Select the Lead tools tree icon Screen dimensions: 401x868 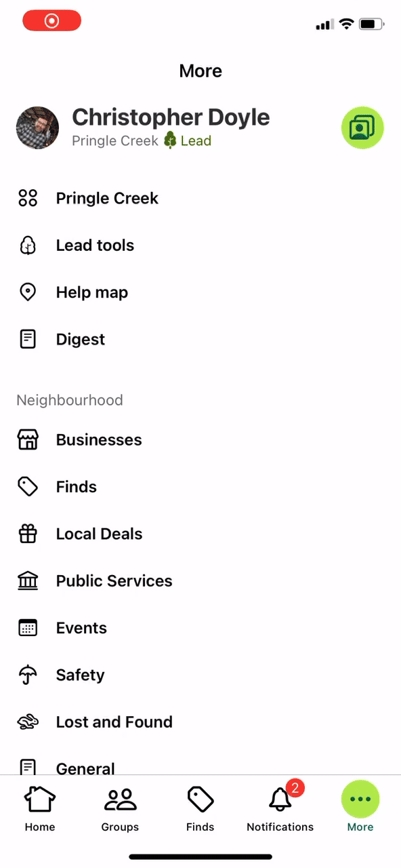(x=28, y=245)
